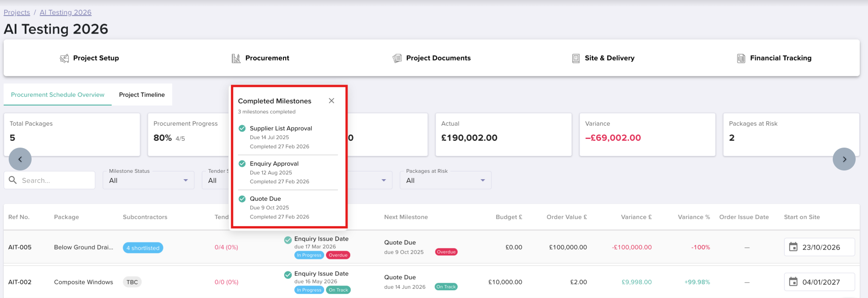This screenshot has height=298, width=868.
Task: Click calendar icon for AIT-005 start date
Action: [793, 247]
